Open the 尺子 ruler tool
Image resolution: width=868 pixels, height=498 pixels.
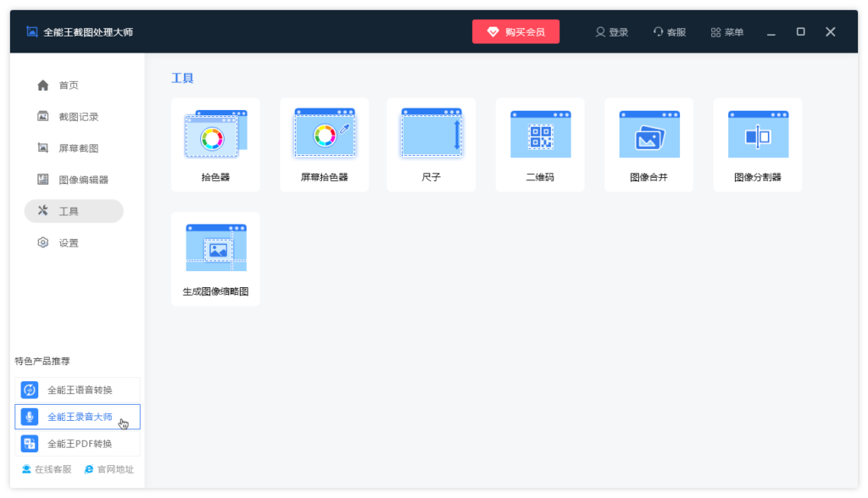[x=431, y=144]
